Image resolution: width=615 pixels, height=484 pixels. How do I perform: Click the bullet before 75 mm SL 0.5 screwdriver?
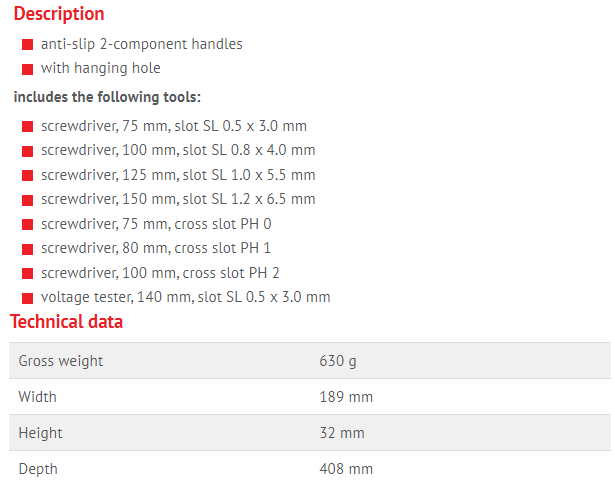27,127
